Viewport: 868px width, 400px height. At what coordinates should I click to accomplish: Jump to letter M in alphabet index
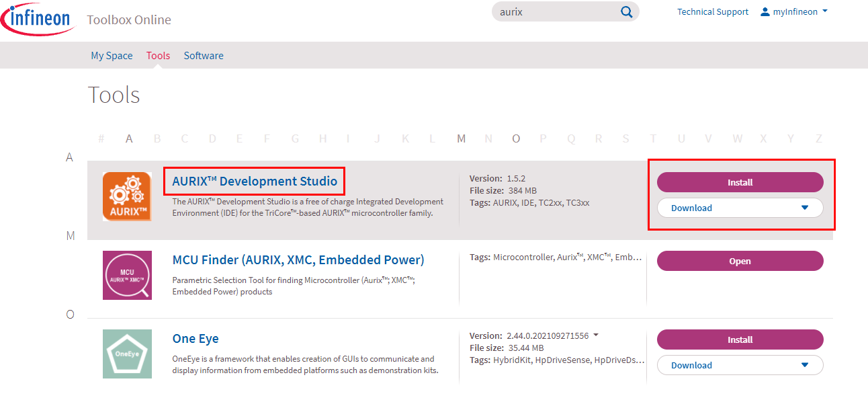coord(461,138)
